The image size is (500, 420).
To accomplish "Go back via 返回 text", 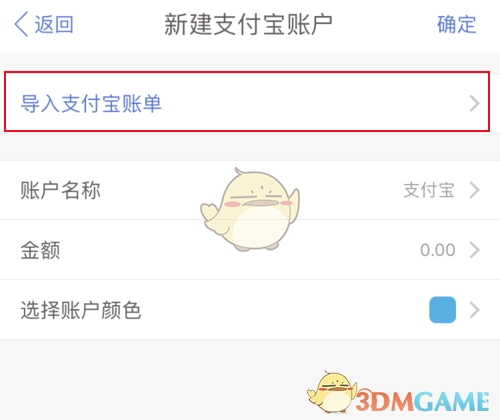I will tap(54, 24).
